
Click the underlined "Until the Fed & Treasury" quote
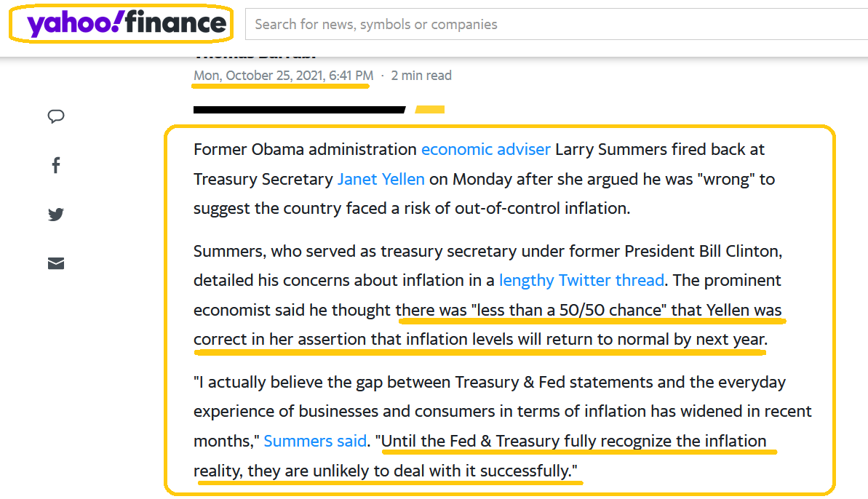point(575,441)
